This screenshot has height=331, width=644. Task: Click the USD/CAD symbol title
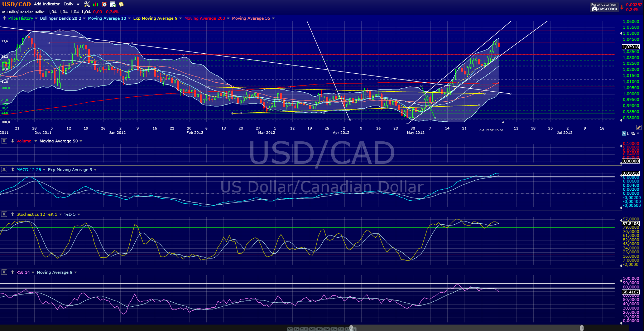(x=16, y=4)
